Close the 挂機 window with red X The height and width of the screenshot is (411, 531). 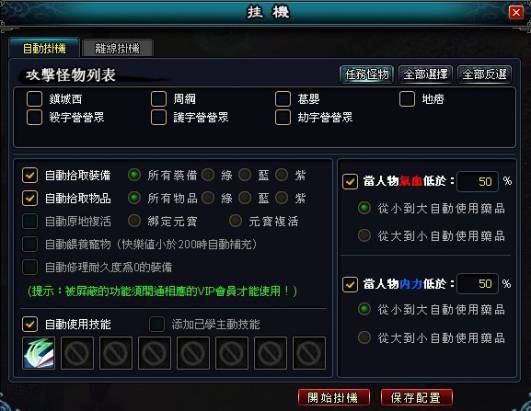516,13
